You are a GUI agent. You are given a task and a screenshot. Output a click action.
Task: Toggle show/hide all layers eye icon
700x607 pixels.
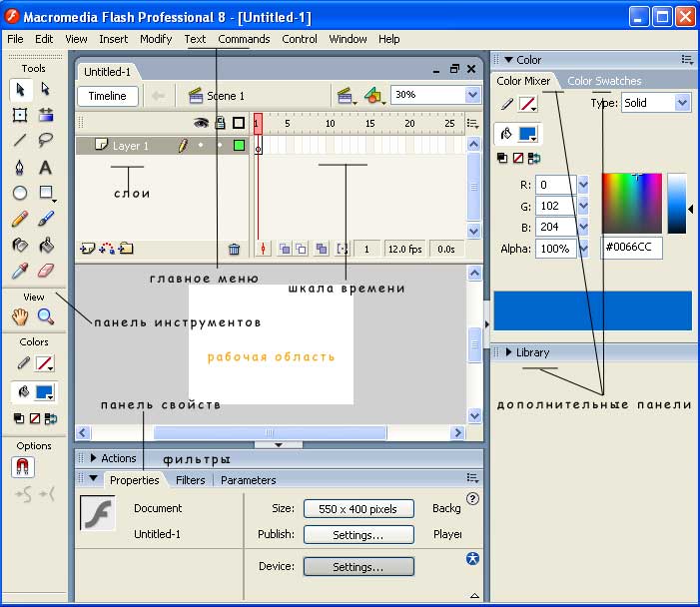point(201,123)
